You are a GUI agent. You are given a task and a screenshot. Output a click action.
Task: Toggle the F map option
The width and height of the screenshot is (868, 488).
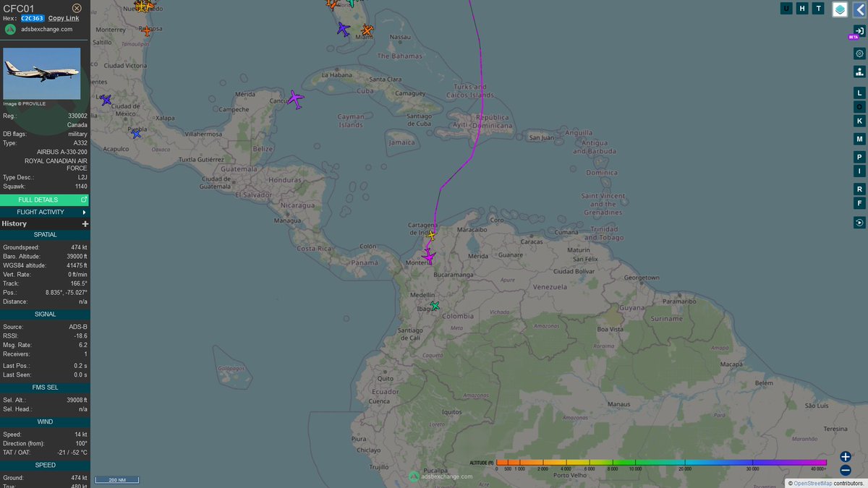859,204
